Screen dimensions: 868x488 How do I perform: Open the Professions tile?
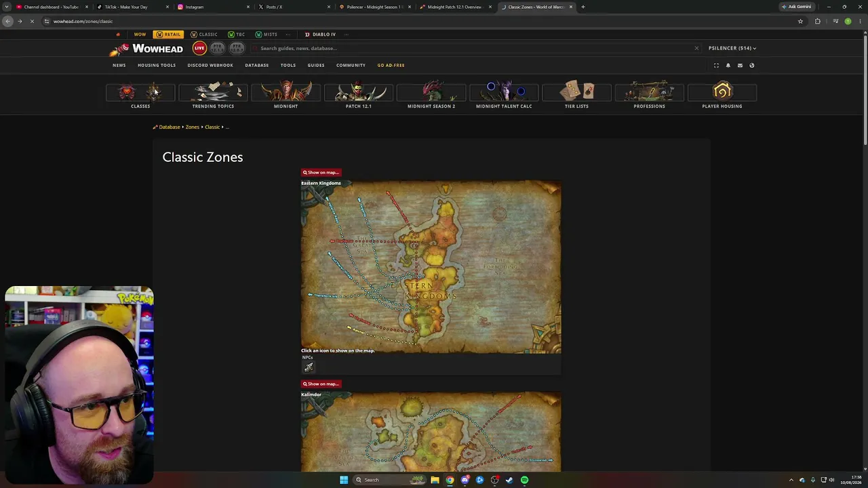tap(649, 96)
